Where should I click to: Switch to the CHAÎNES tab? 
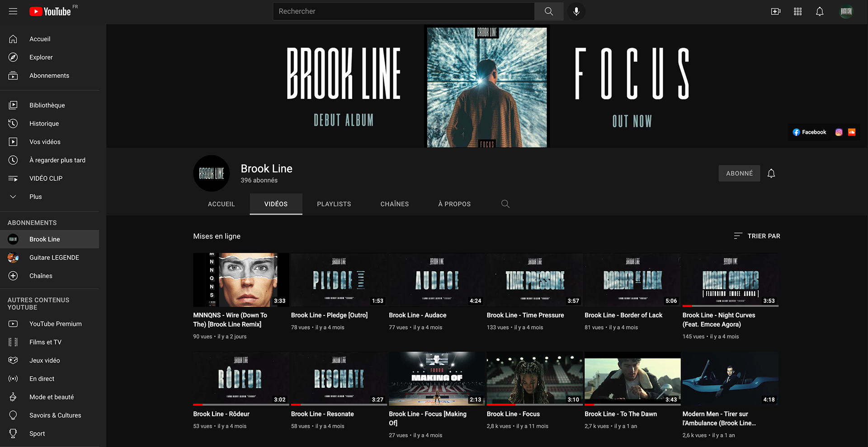pos(395,204)
